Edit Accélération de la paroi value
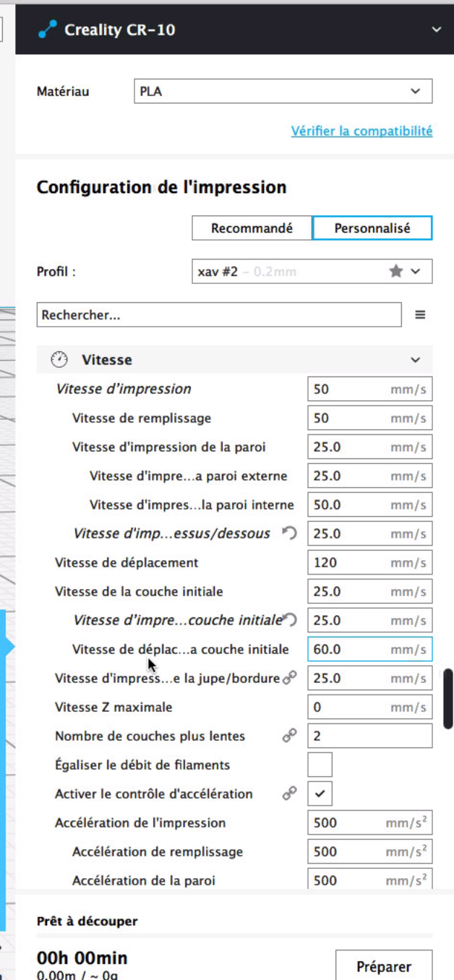The image size is (454, 980). point(370,879)
